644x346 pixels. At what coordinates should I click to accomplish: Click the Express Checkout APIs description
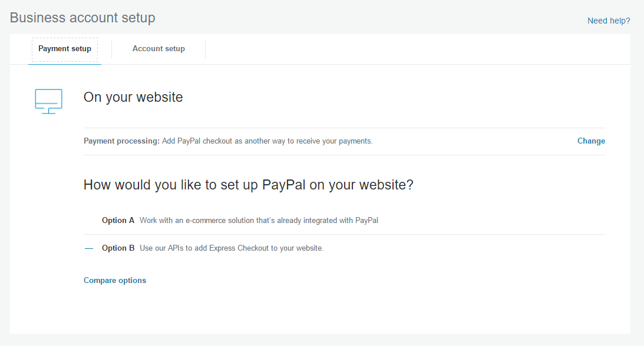click(x=232, y=248)
